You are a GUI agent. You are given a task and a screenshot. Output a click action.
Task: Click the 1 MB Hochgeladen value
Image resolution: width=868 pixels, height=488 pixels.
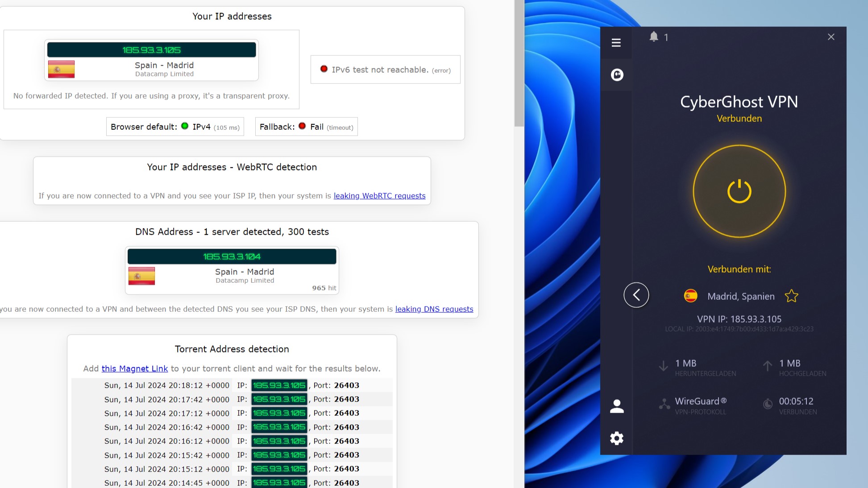[790, 364]
